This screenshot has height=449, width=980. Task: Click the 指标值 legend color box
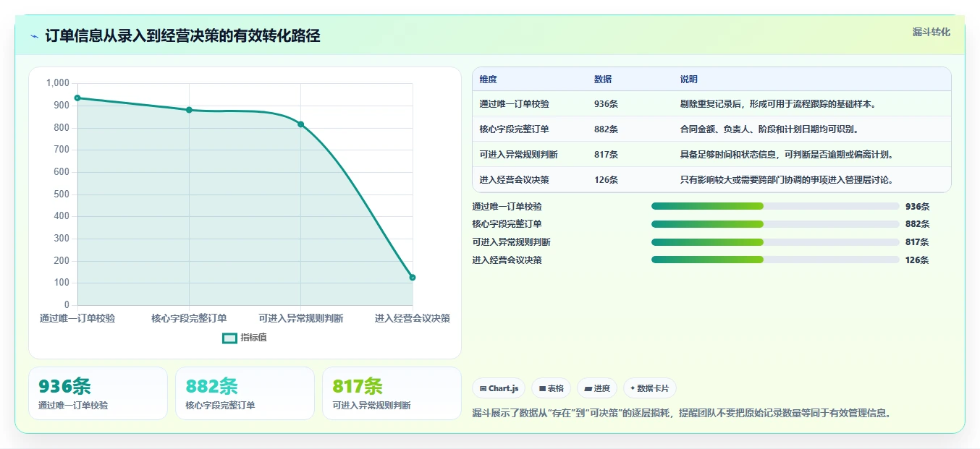pos(229,338)
